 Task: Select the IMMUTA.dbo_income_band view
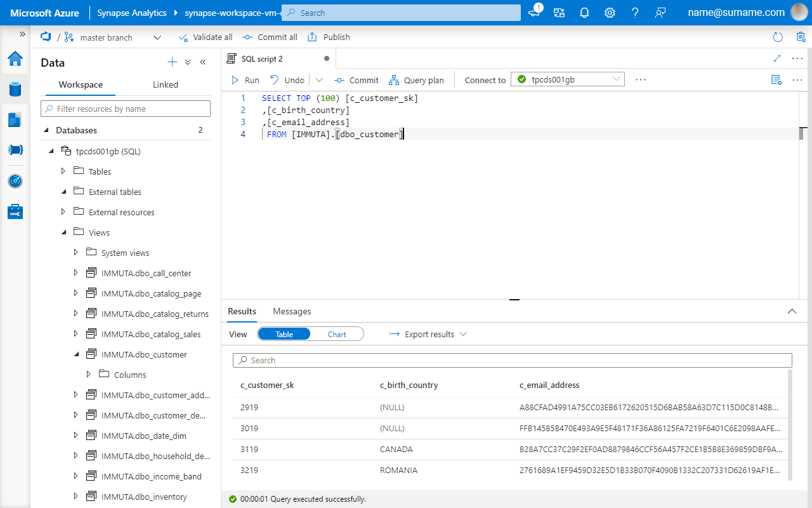click(x=152, y=476)
